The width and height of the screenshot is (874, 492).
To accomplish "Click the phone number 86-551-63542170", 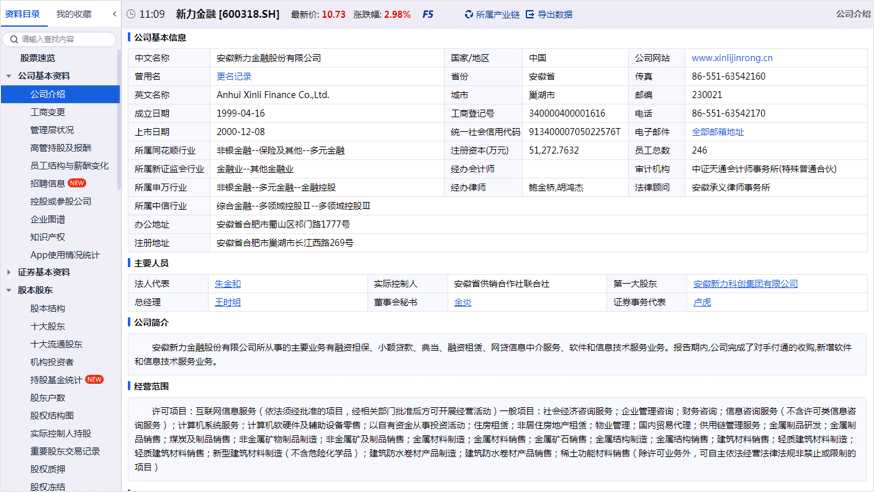I will (x=729, y=113).
